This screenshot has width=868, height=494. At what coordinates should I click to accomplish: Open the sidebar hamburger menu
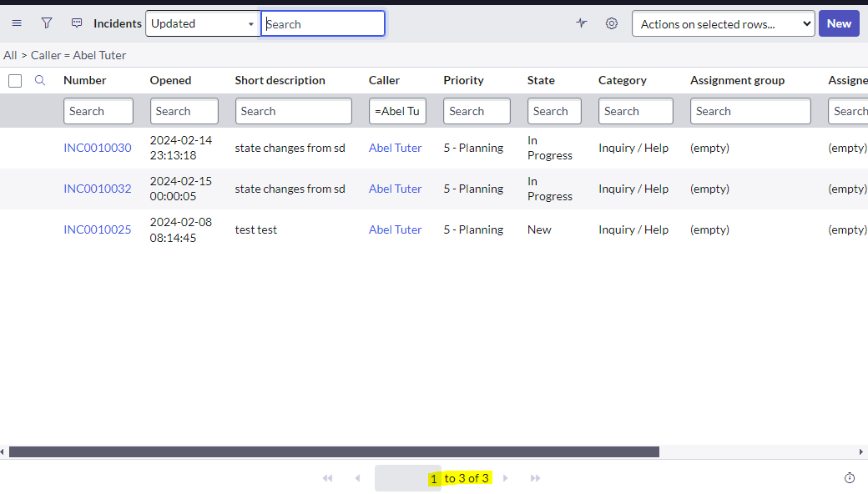coord(17,23)
